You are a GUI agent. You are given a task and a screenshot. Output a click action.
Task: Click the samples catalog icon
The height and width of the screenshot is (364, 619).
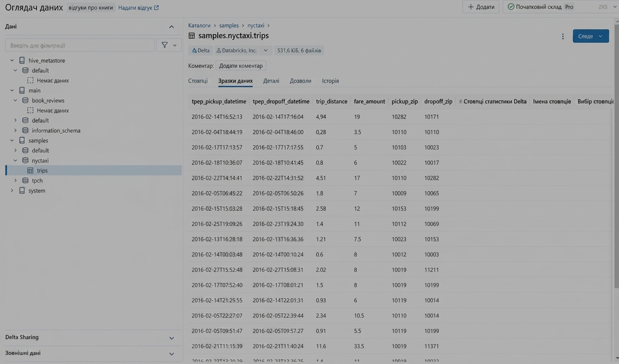(x=22, y=140)
